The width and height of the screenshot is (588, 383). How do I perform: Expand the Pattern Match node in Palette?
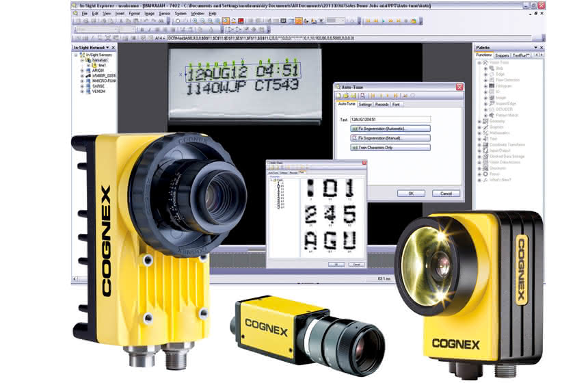pos(485,115)
